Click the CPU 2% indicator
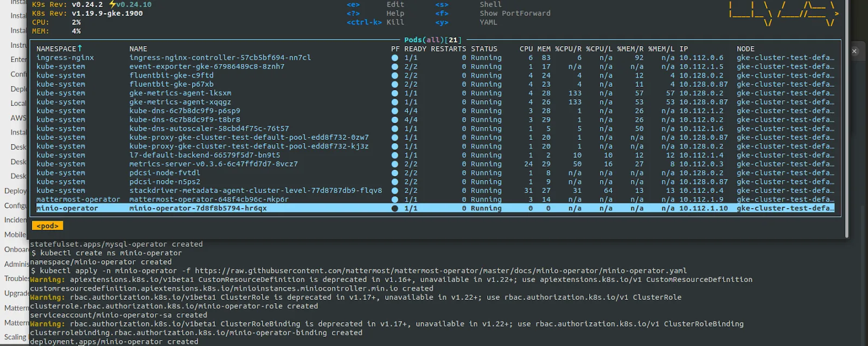The width and height of the screenshot is (868, 346). point(56,22)
